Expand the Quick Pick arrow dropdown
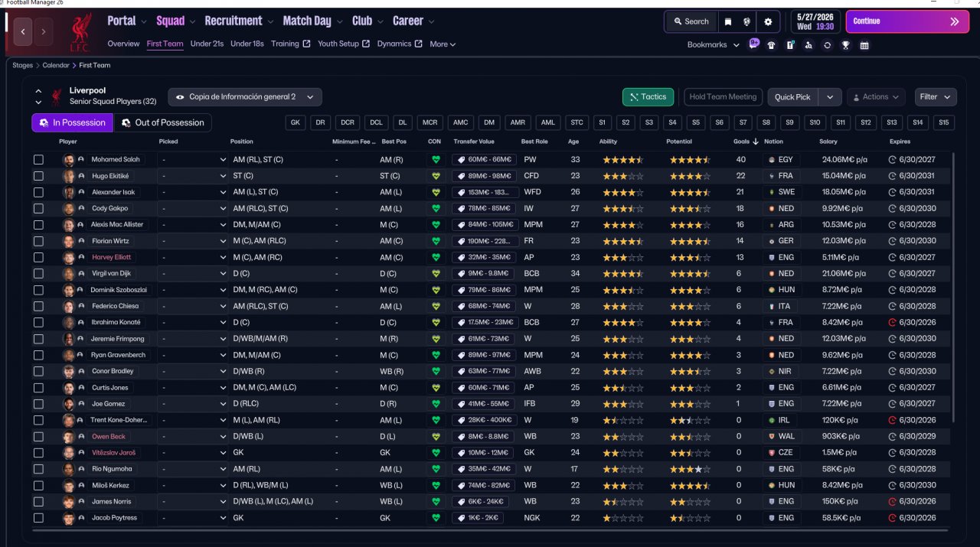980x547 pixels. click(830, 97)
